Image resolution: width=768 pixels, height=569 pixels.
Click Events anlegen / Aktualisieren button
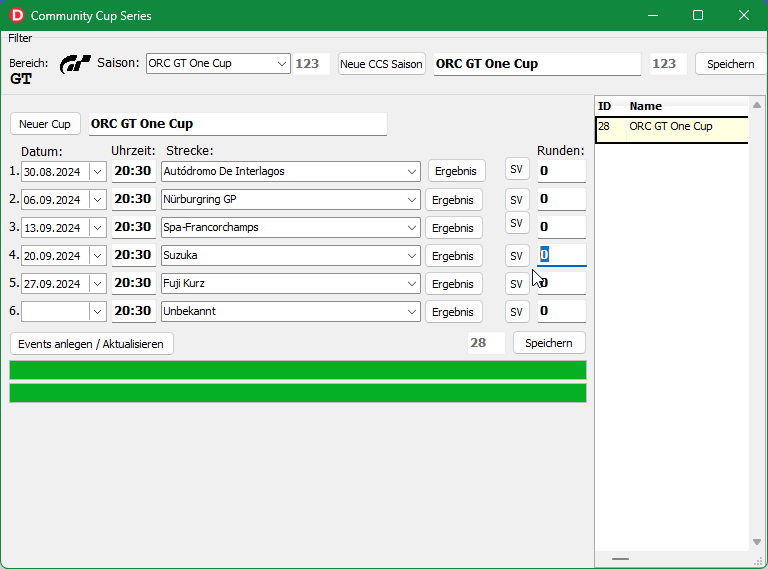(x=91, y=344)
